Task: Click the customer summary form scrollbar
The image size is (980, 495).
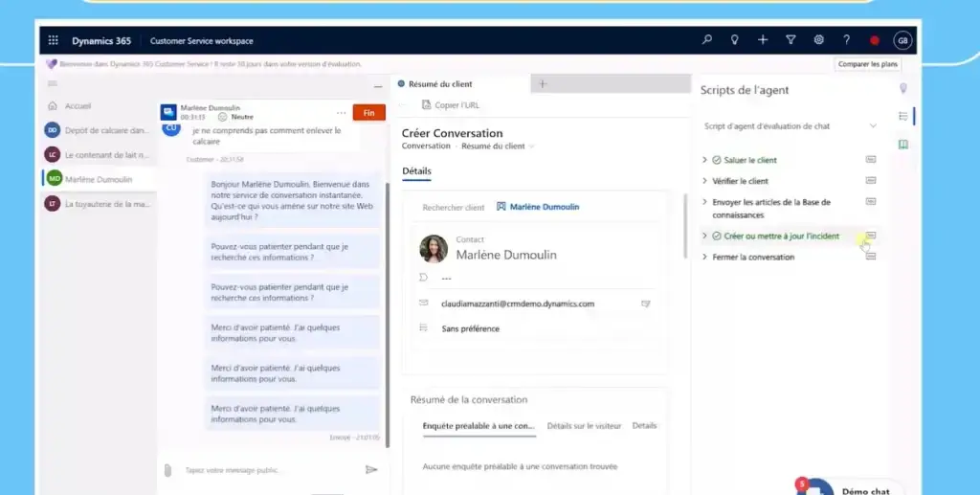Action: pos(685,228)
